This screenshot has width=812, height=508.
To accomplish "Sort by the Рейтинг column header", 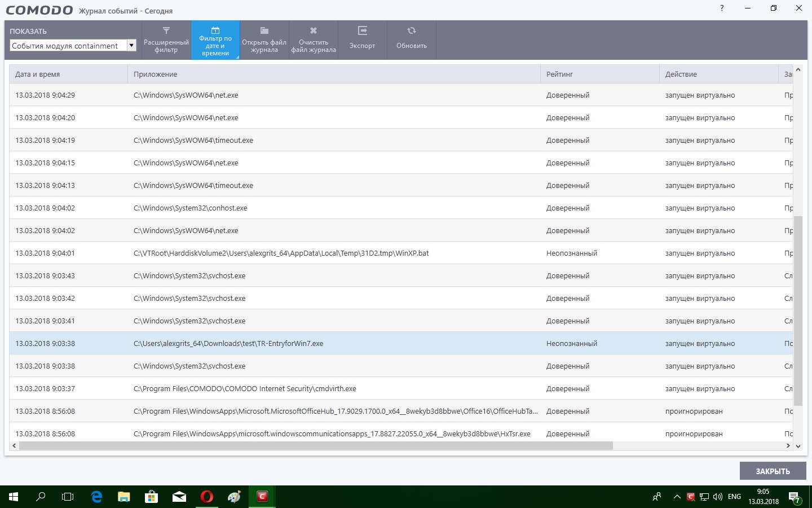I will click(599, 75).
